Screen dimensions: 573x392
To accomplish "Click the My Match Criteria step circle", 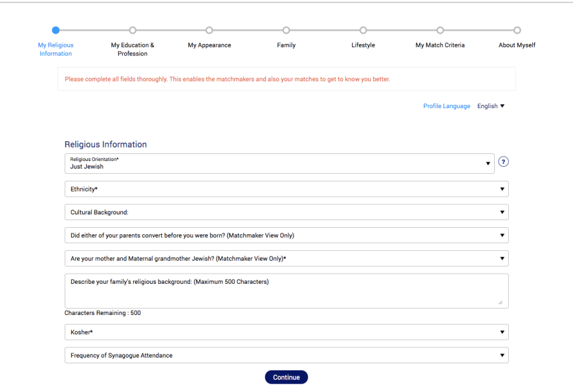I will [x=440, y=31].
